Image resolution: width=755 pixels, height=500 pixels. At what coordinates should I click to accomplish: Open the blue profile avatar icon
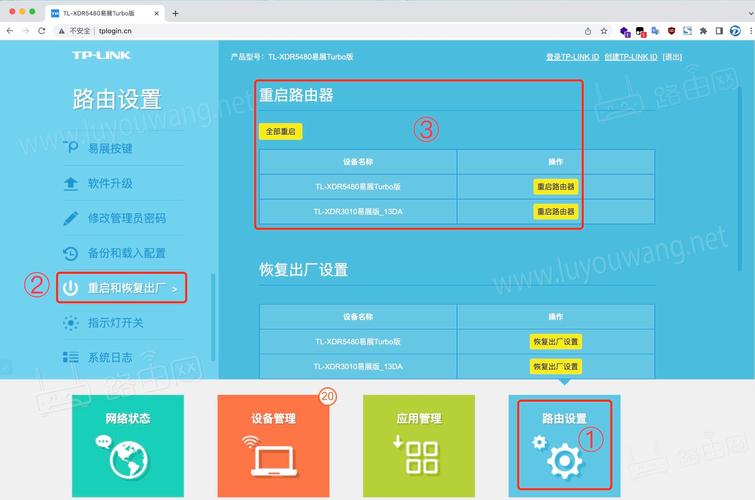735,31
